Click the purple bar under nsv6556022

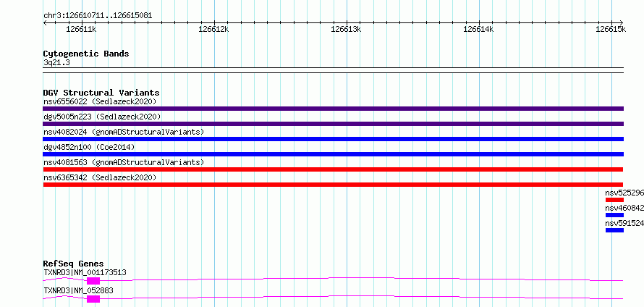[333, 109]
